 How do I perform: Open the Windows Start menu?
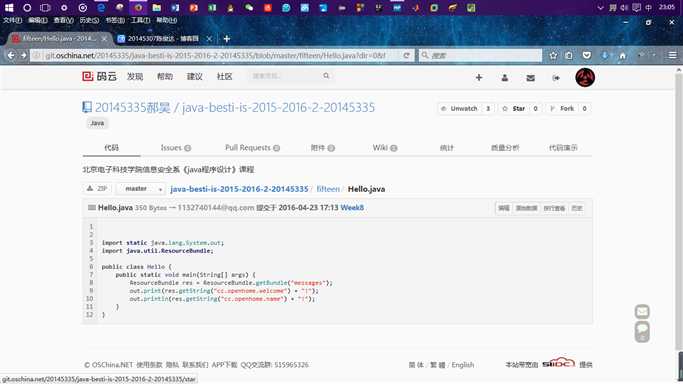click(x=9, y=7)
